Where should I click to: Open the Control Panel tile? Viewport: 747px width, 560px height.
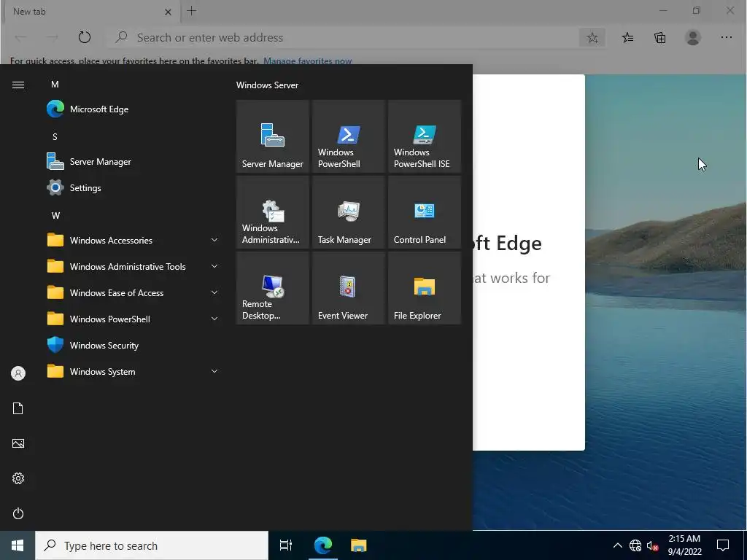pos(424,212)
